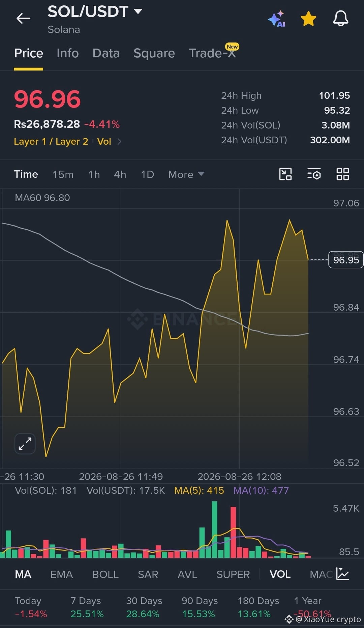Click the large 96.96 price
364x628 pixels.
tap(47, 99)
